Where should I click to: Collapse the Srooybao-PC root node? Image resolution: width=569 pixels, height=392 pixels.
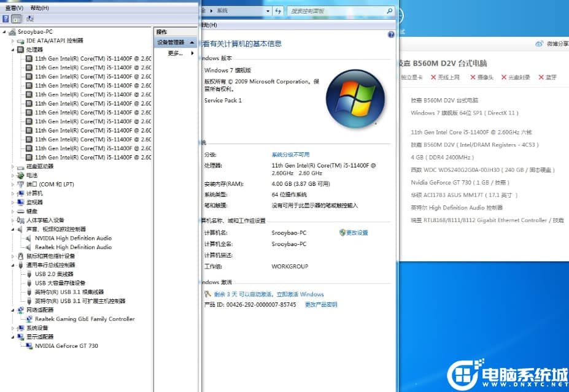pyautogui.click(x=4, y=32)
